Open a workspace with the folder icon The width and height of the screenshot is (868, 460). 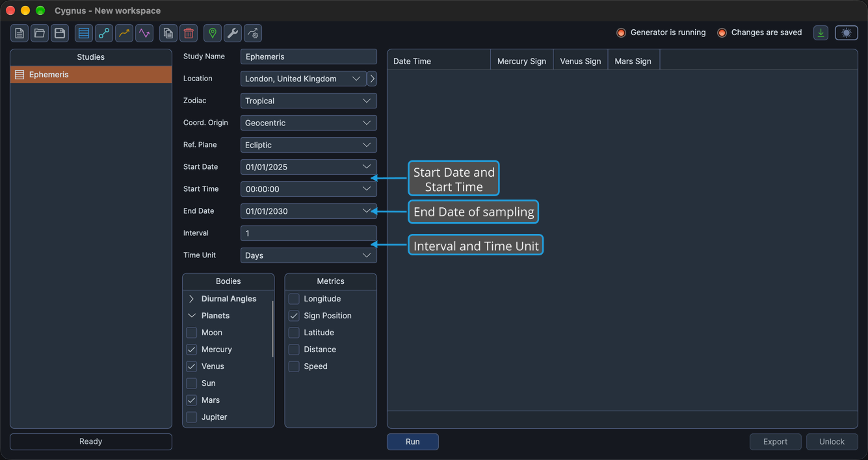point(40,33)
